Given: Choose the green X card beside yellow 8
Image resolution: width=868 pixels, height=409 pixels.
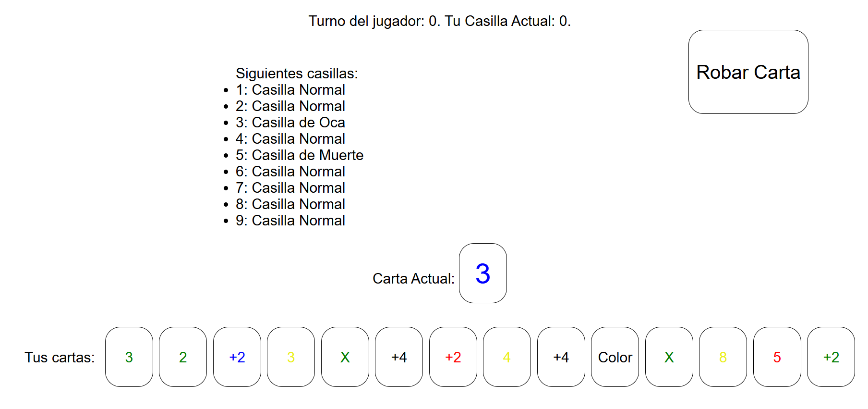Looking at the screenshot, I should click(669, 357).
